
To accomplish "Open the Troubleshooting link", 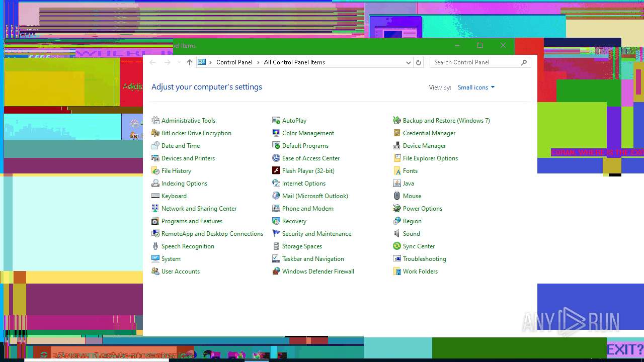I will (x=425, y=259).
